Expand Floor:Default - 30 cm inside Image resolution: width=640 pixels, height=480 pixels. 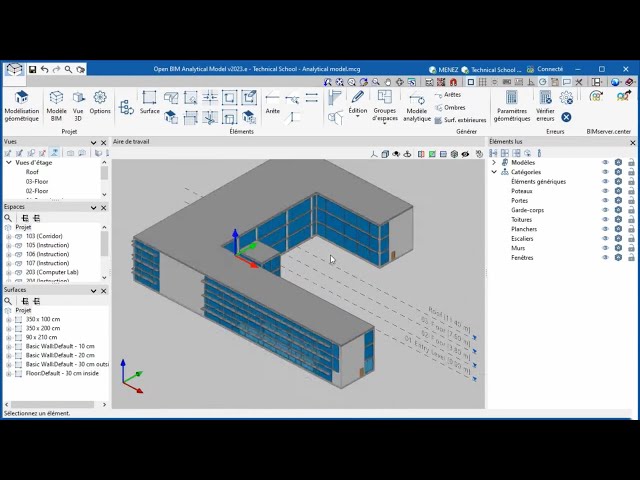8,373
